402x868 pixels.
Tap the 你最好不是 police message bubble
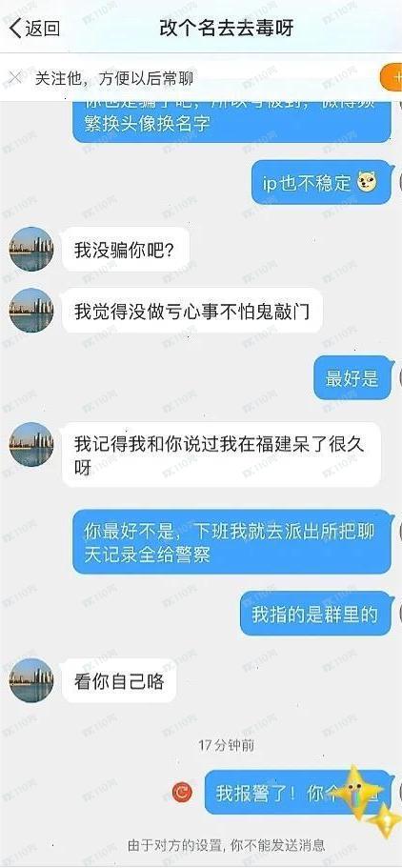click(232, 541)
